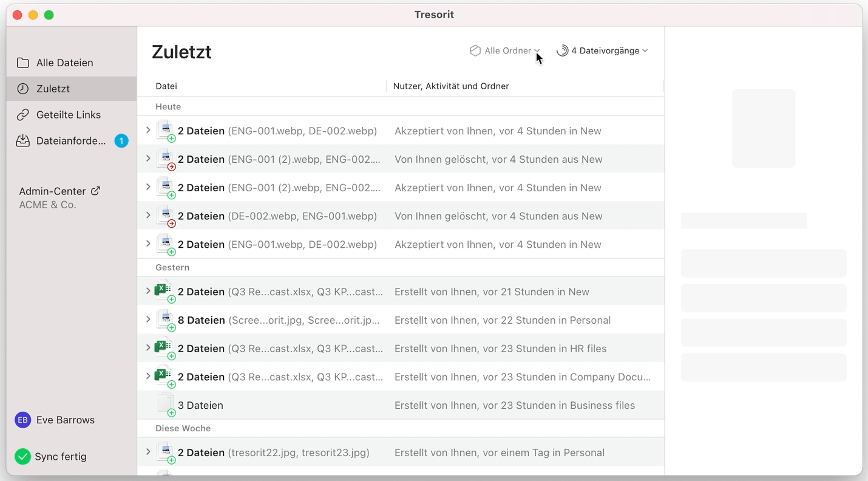Click the preview thumbnail placeholder in details pane
This screenshot has height=481, width=868.
764,129
